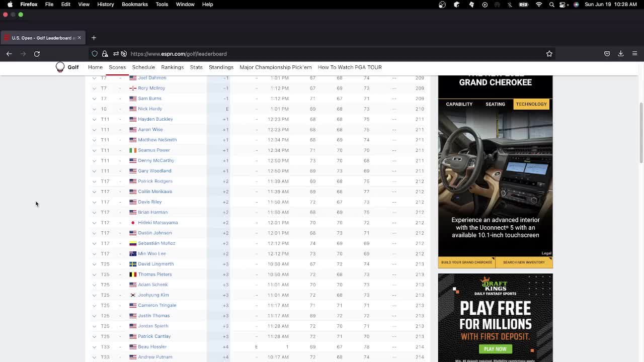Image resolution: width=644 pixels, height=362 pixels.
Task: Open Spotlight search in the menu bar
Action: click(552, 4)
